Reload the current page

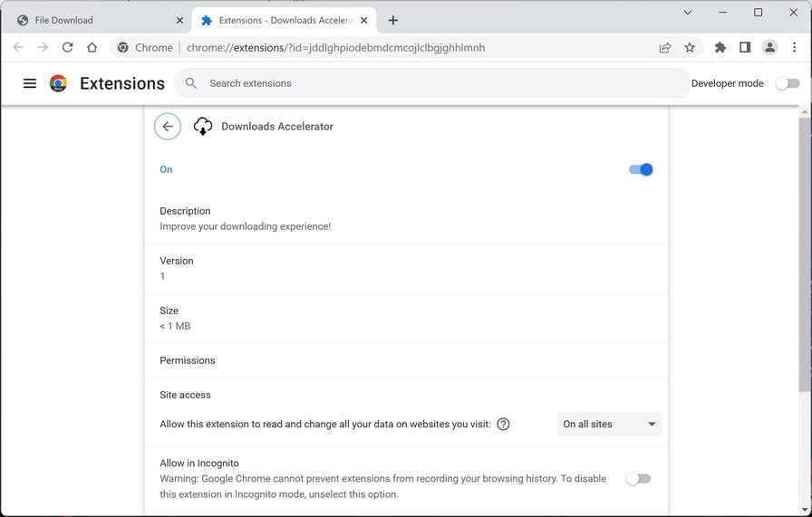coord(67,48)
